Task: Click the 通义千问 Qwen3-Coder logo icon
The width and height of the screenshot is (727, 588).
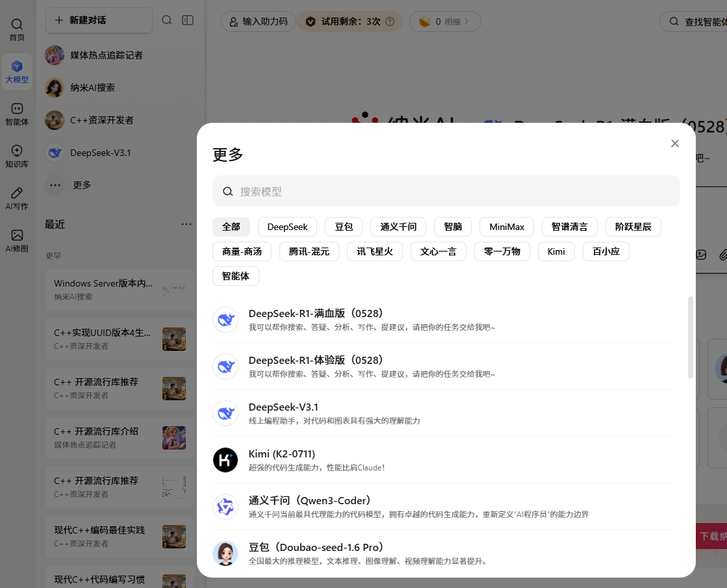Action: tap(225, 507)
